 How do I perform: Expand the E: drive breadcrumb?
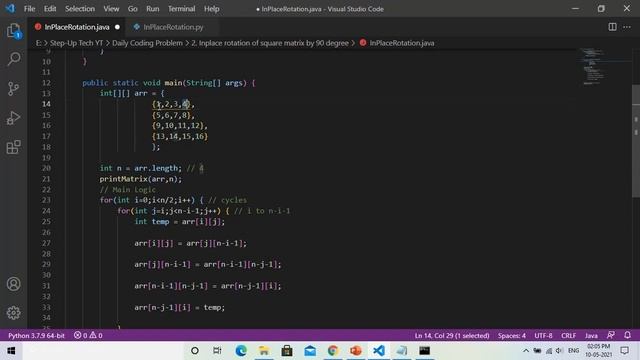click(x=38, y=43)
